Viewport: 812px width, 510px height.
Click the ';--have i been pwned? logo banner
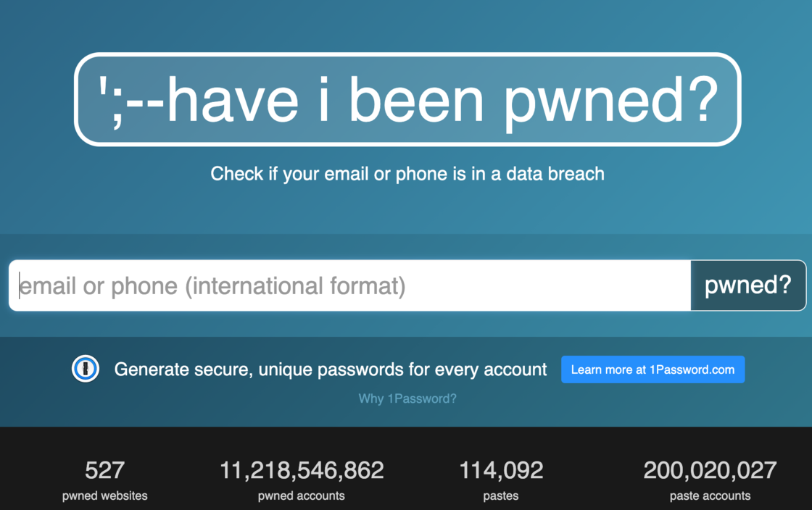(407, 99)
